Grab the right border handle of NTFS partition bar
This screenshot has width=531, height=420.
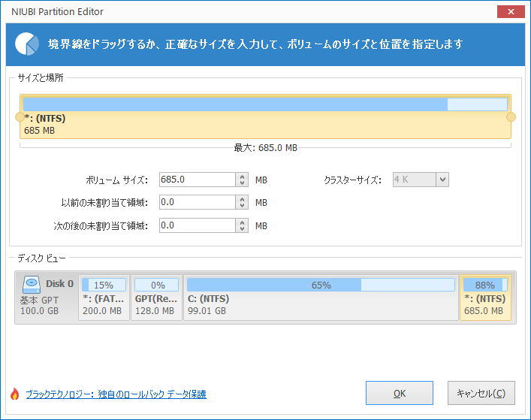(511, 117)
